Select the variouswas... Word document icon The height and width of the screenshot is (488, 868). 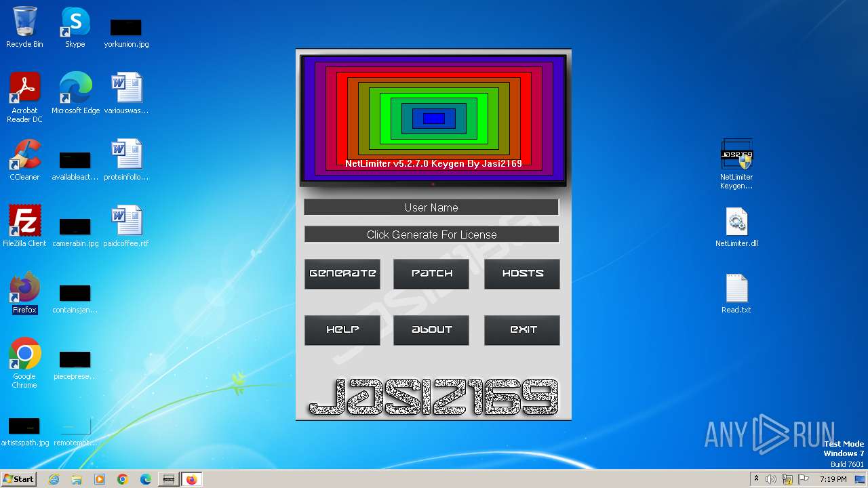(126, 93)
